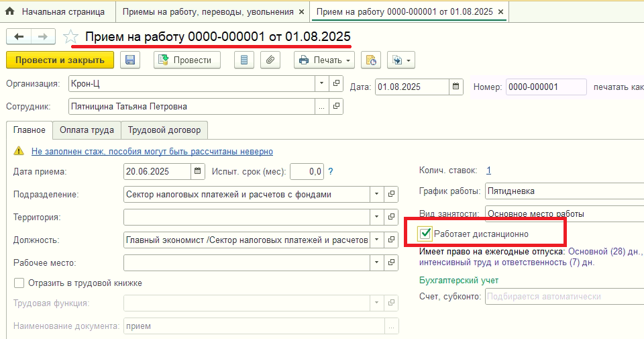This screenshot has width=644, height=339.
Task: Click the Бухгалтерский учет heading
Action: click(459, 280)
